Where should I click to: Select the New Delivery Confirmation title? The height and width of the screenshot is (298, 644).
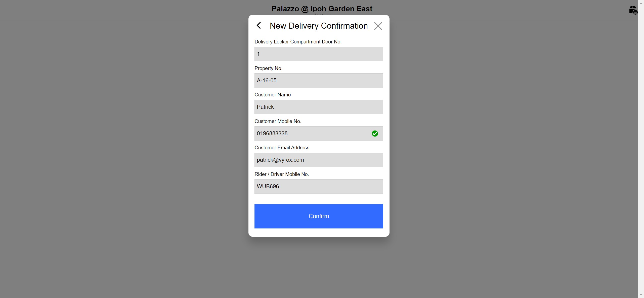tap(318, 26)
